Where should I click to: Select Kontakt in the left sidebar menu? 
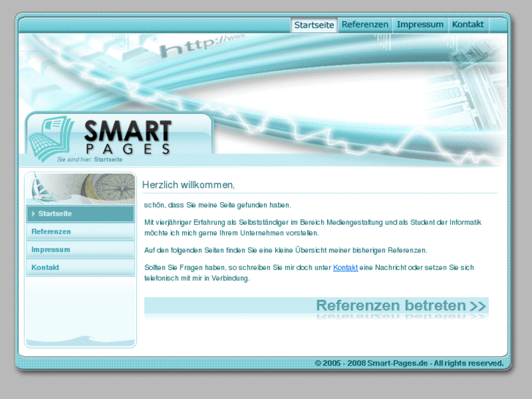click(x=80, y=268)
